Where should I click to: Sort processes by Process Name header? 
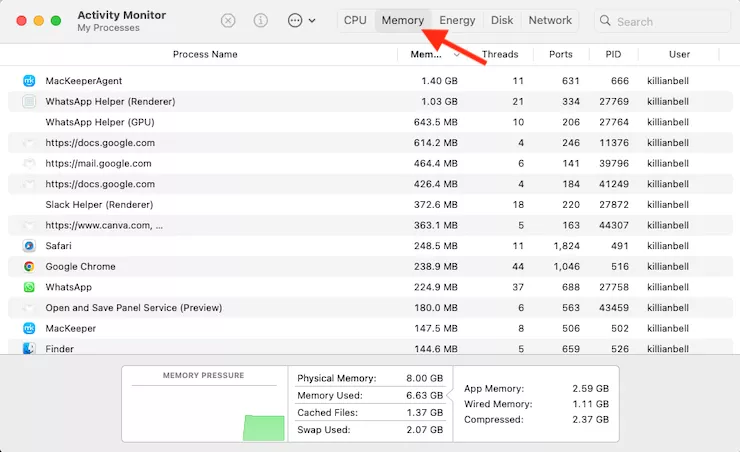tap(205, 54)
